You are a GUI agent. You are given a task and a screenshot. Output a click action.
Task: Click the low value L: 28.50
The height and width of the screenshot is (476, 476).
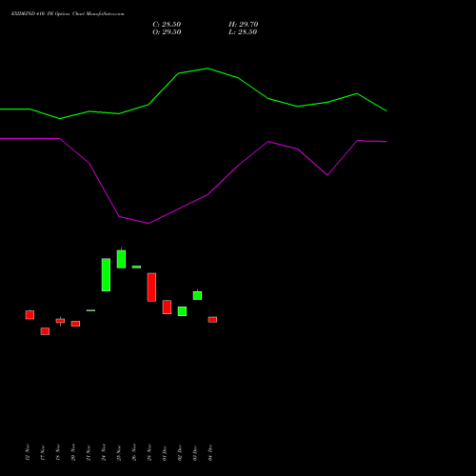pyautogui.click(x=243, y=32)
